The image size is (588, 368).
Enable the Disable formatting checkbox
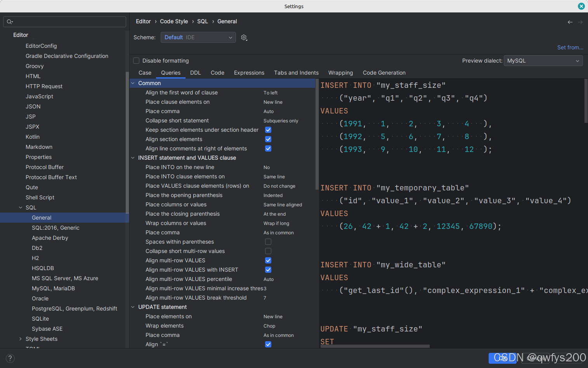(x=136, y=61)
